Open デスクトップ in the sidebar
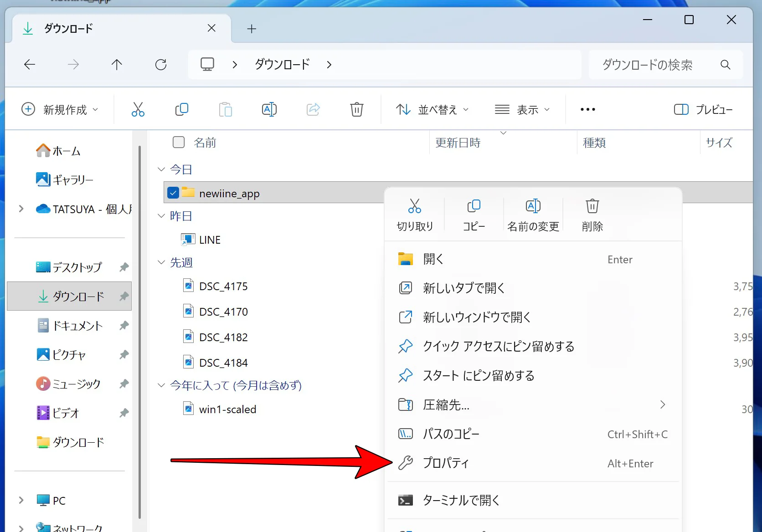The width and height of the screenshot is (762, 532). tap(69, 267)
